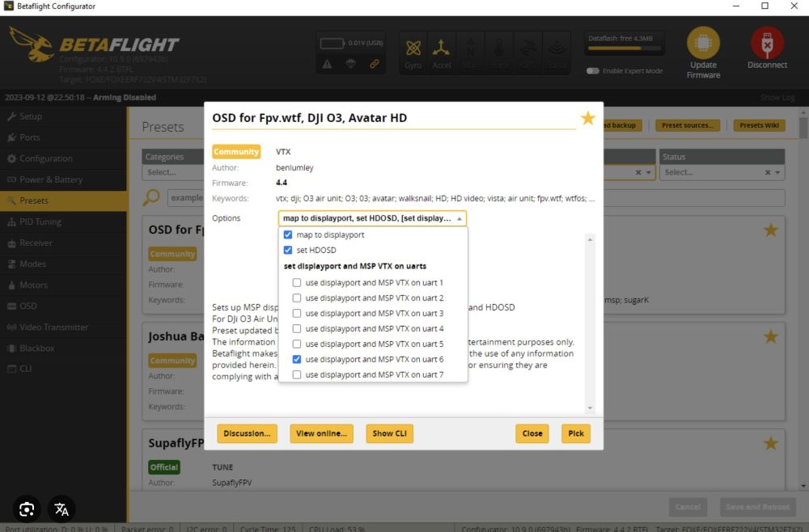
Task: Open the Categories filter dropdown
Action: 173,172
